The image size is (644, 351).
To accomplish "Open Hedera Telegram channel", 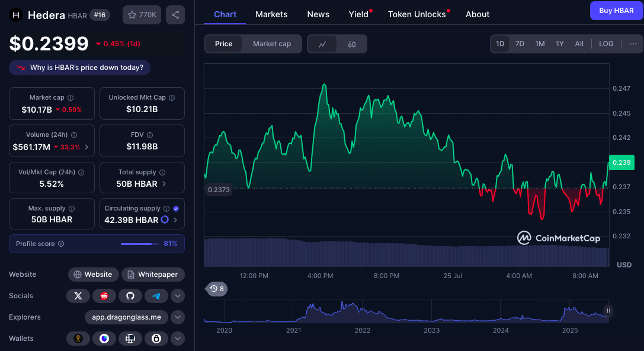I will (156, 296).
